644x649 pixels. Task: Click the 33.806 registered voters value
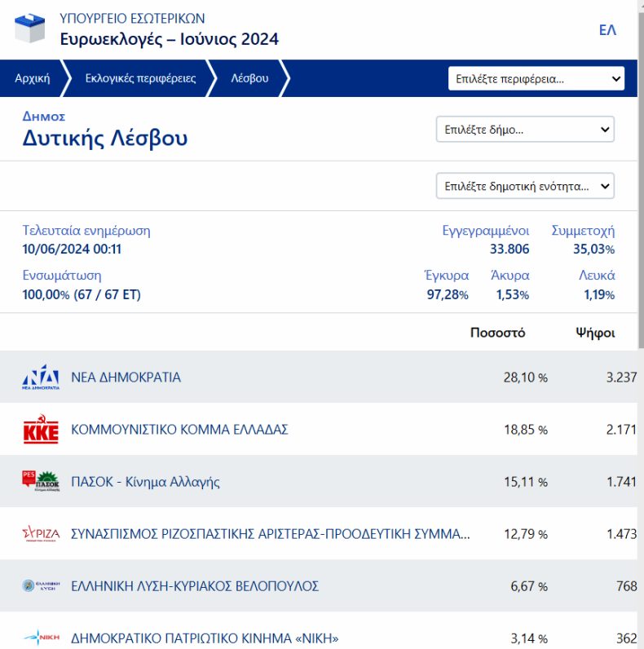[x=509, y=249]
